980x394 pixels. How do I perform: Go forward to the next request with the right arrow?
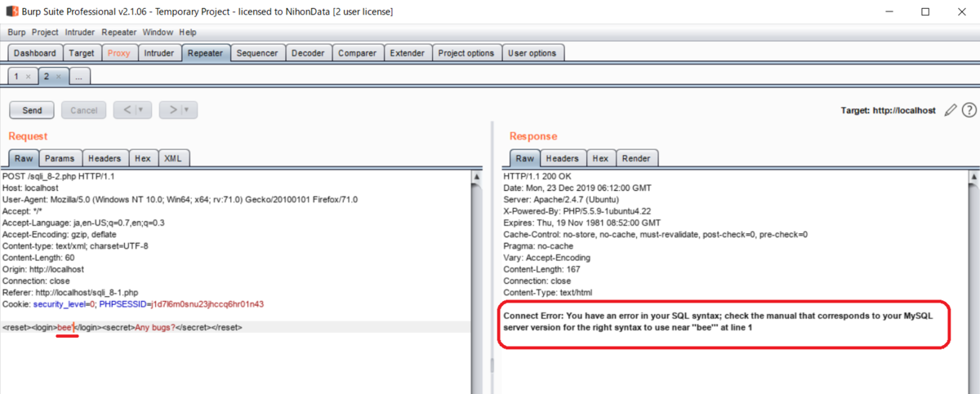point(173,110)
